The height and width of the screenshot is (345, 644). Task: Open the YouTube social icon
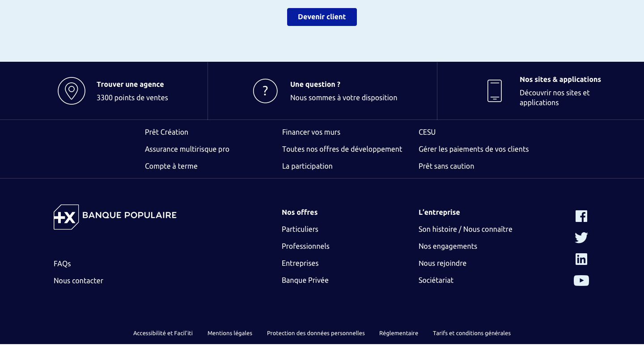[x=581, y=281]
